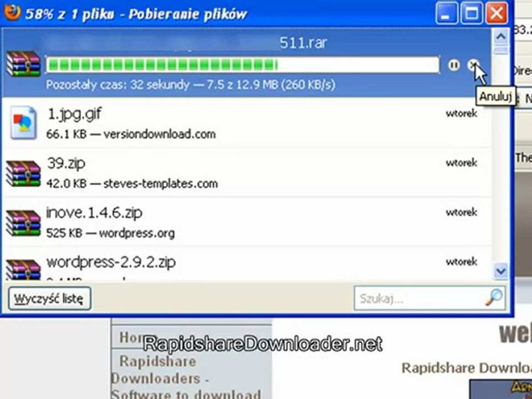The width and height of the screenshot is (532, 399).
Task: Click wtorek date on inove.1.4.6.zip row
Action: pyautogui.click(x=462, y=212)
